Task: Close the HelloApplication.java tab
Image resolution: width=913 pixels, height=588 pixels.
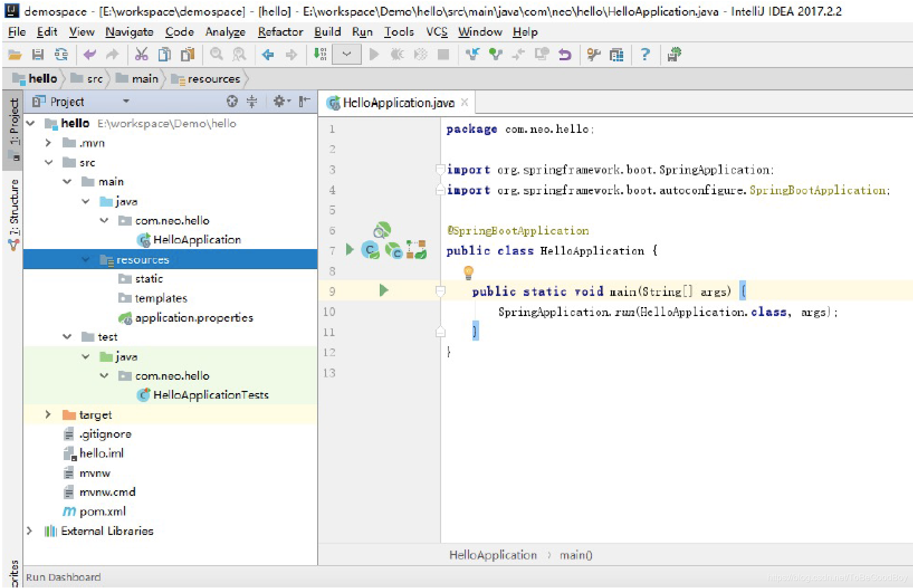Action: point(465,102)
